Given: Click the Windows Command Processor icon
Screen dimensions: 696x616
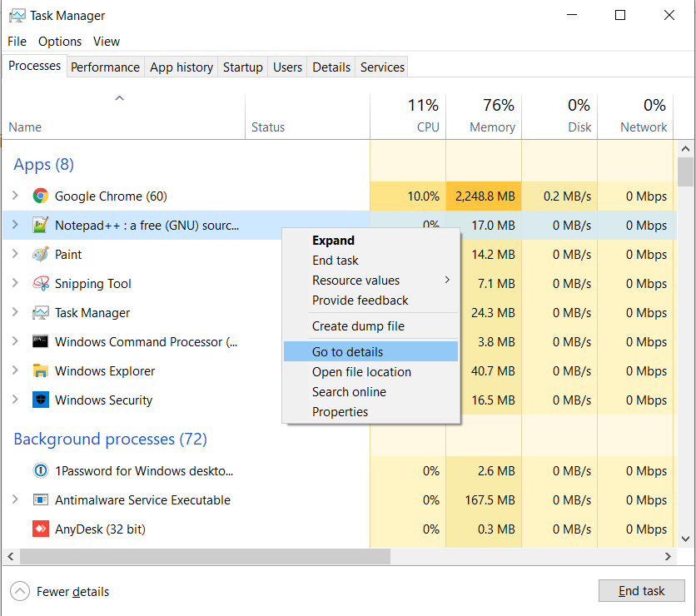Looking at the screenshot, I should pyautogui.click(x=41, y=341).
